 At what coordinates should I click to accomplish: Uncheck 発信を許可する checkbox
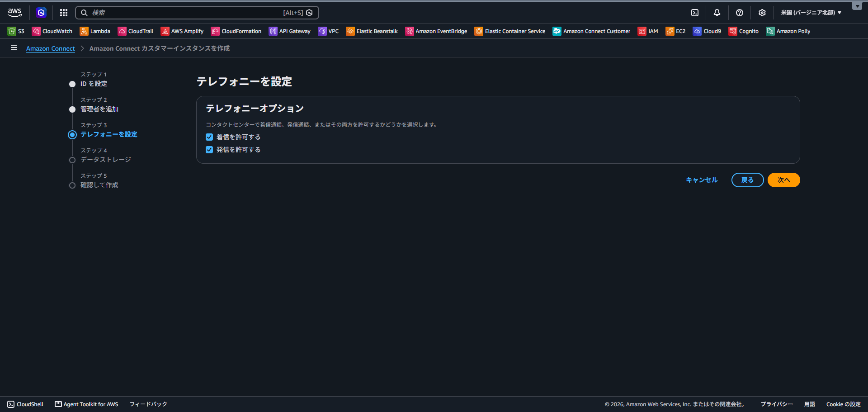point(209,150)
